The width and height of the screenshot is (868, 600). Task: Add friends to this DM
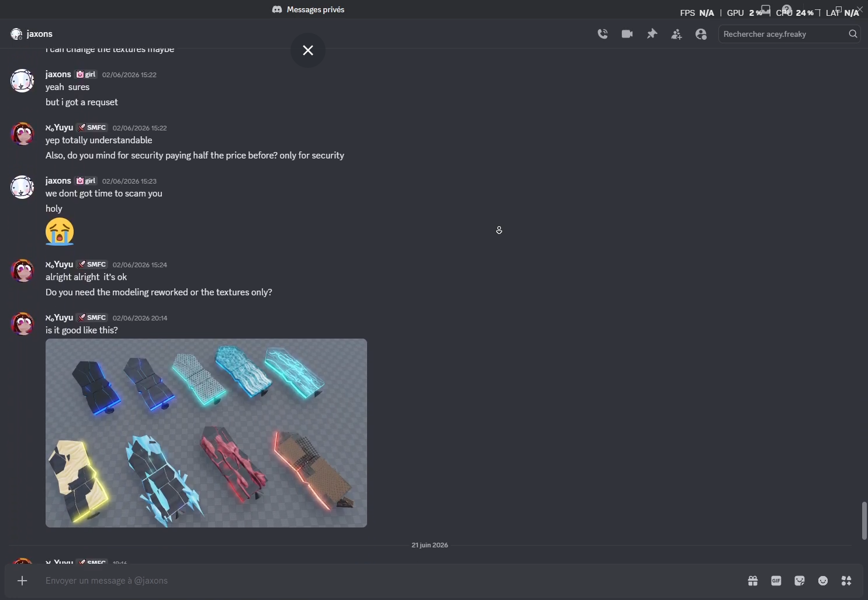(676, 34)
